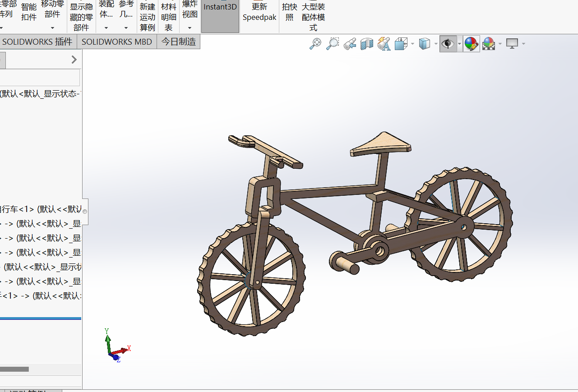The height and width of the screenshot is (392, 578).
Task: Click the Apply Scene icon
Action: point(489,44)
